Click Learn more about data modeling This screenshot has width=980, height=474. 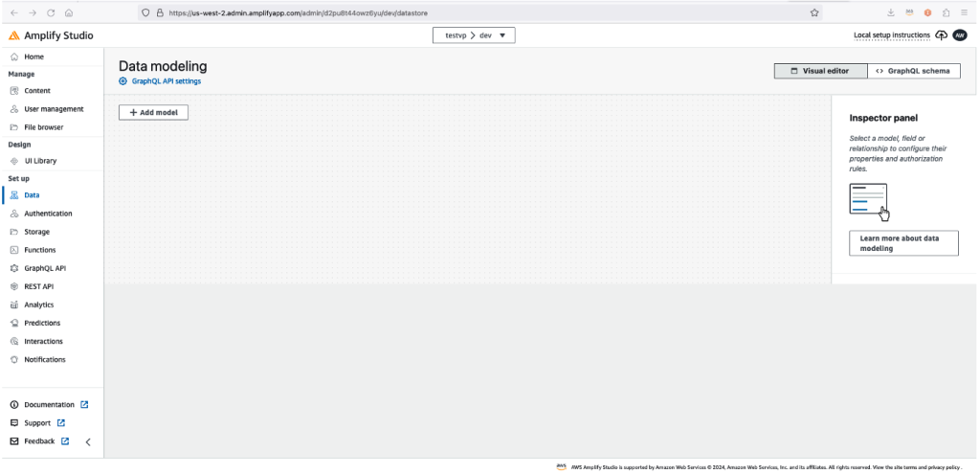click(x=903, y=243)
